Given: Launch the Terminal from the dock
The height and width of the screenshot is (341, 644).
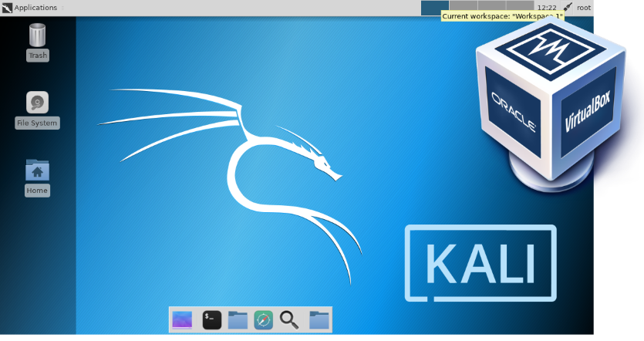Looking at the screenshot, I should (x=212, y=319).
